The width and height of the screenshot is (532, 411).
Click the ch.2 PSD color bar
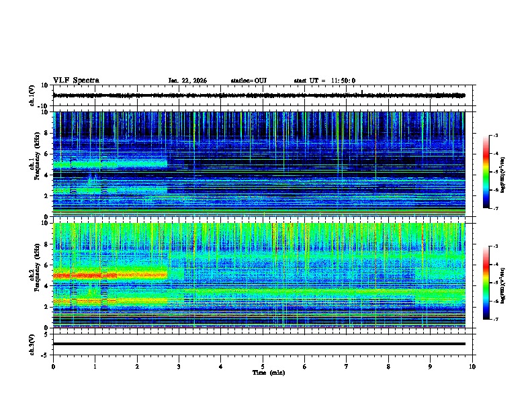click(486, 283)
